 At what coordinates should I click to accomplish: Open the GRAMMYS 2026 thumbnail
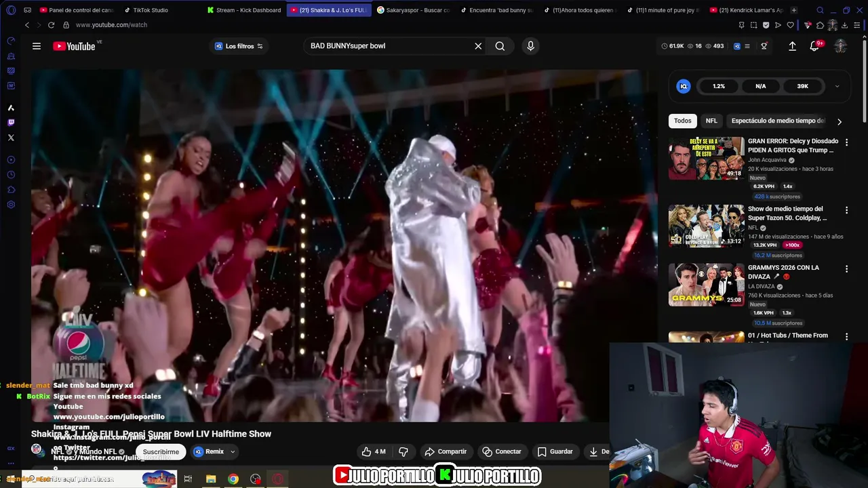point(706,285)
